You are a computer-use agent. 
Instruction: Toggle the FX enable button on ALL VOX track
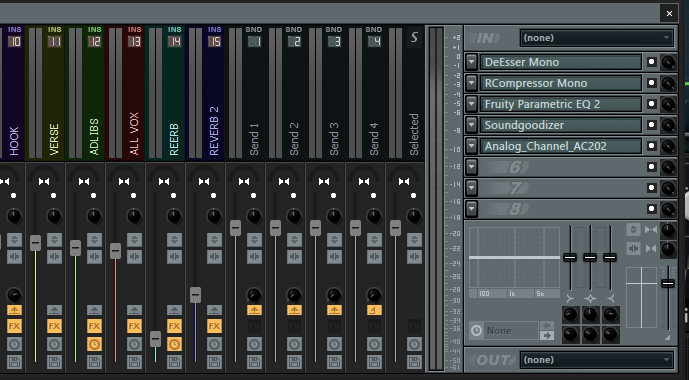134,326
